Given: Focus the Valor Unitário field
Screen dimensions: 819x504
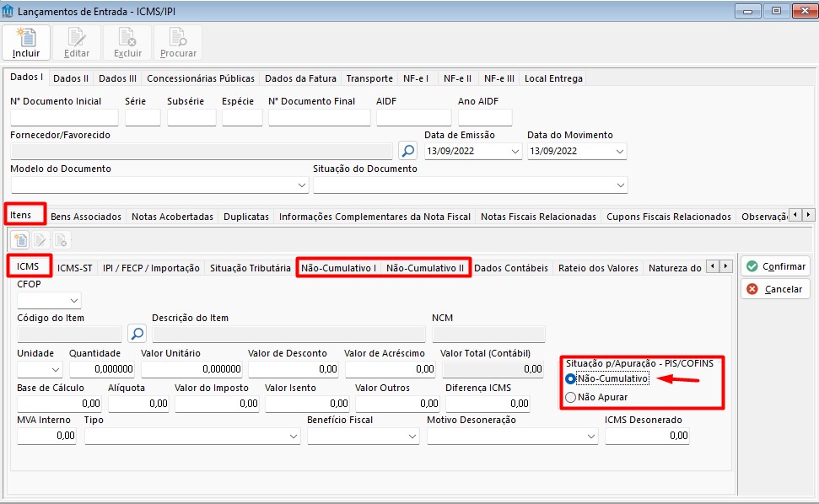Looking at the screenshot, I should click(x=192, y=369).
